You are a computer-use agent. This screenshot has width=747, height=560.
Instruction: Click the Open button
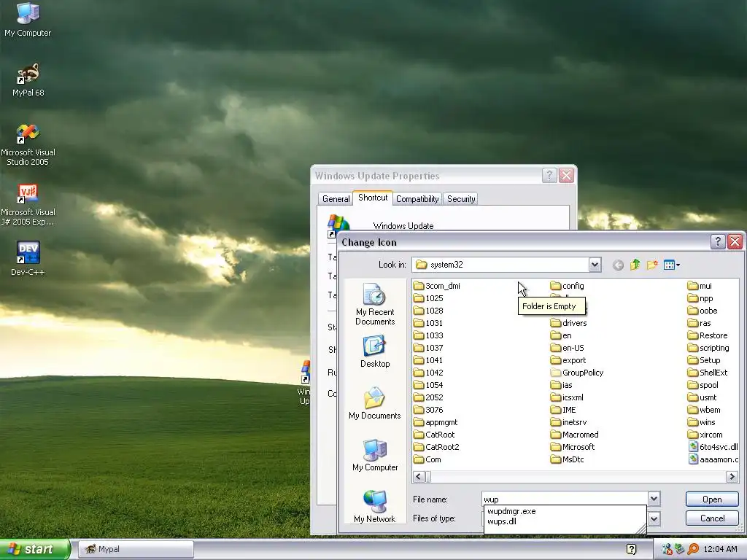(712, 499)
